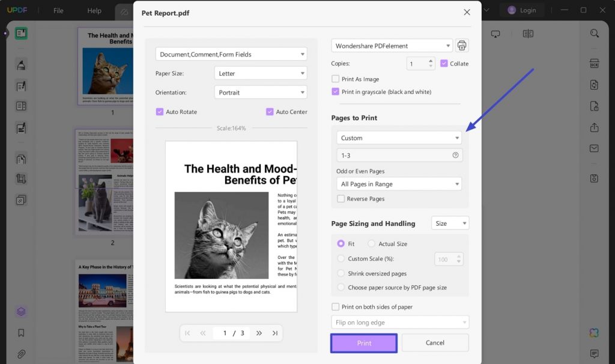Open the All Pages in Range dropdown

(399, 184)
